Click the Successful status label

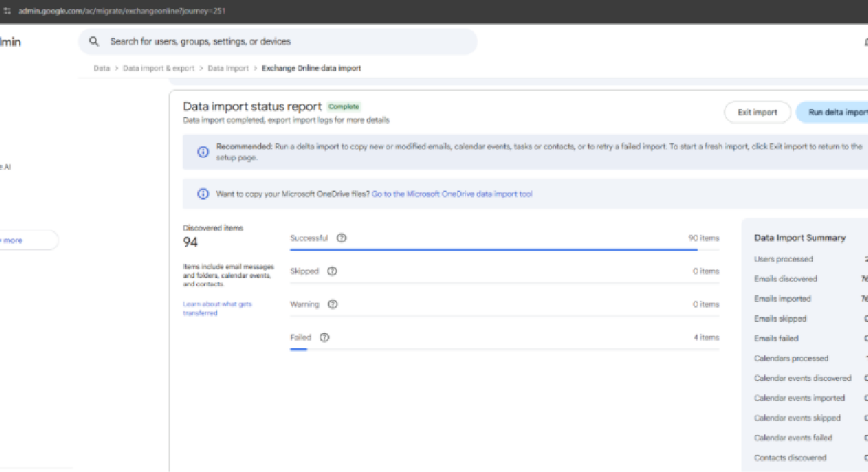[309, 238]
